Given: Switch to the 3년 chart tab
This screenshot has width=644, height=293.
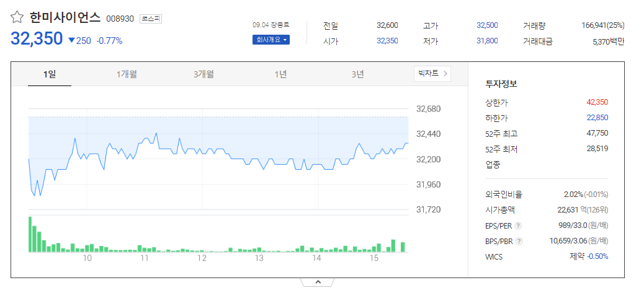Looking at the screenshot, I should [358, 74].
